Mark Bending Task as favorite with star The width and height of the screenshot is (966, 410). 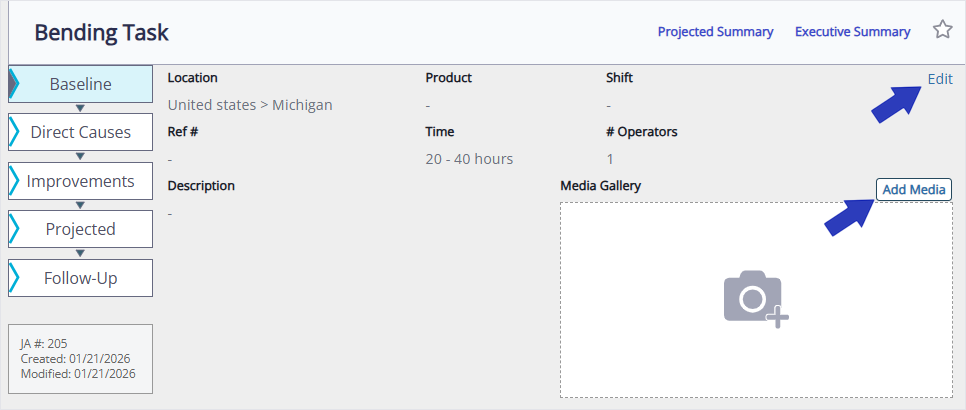pyautogui.click(x=942, y=30)
